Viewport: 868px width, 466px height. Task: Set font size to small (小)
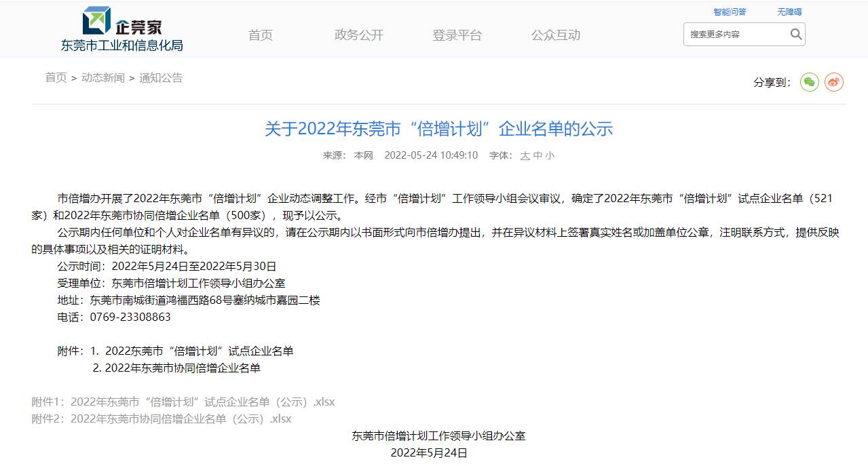pyautogui.click(x=550, y=155)
